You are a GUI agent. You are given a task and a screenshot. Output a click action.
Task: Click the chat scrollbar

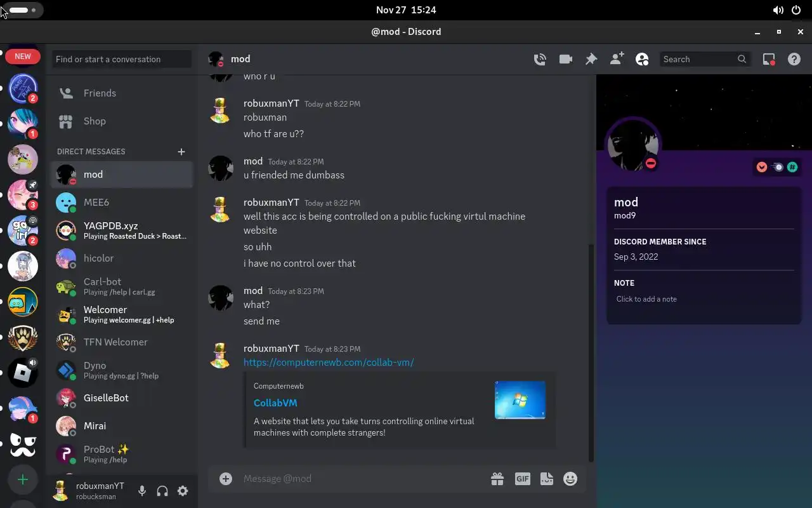(x=591, y=352)
